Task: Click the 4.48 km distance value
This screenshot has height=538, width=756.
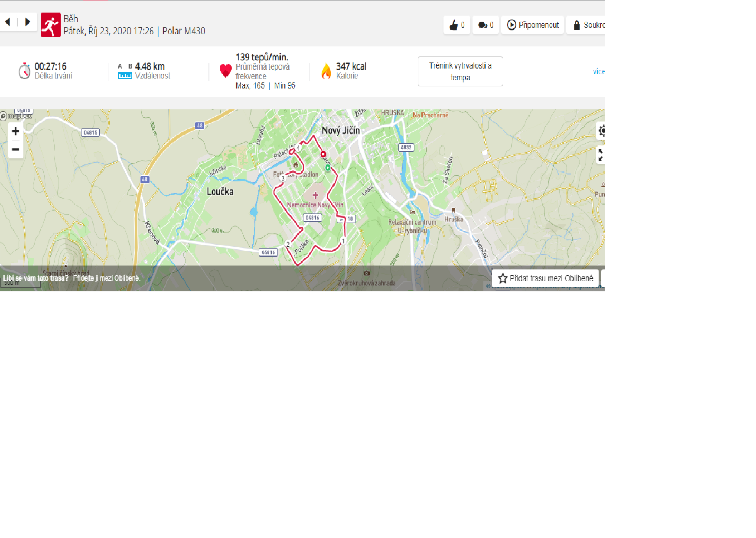Action: pyautogui.click(x=150, y=66)
